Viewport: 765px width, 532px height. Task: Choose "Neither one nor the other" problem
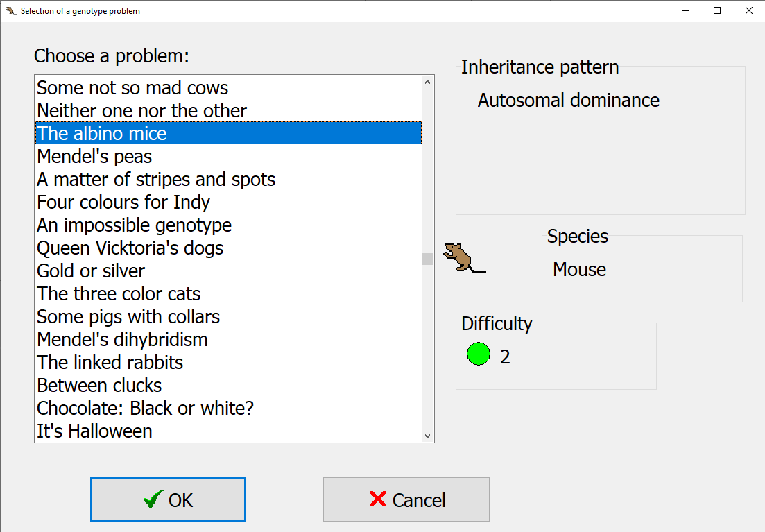[x=142, y=111]
